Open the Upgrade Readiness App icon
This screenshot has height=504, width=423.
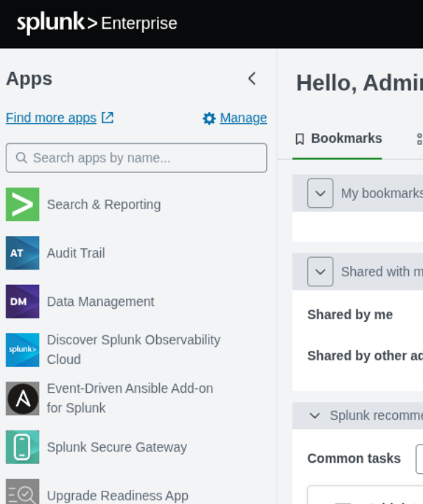tap(22, 492)
